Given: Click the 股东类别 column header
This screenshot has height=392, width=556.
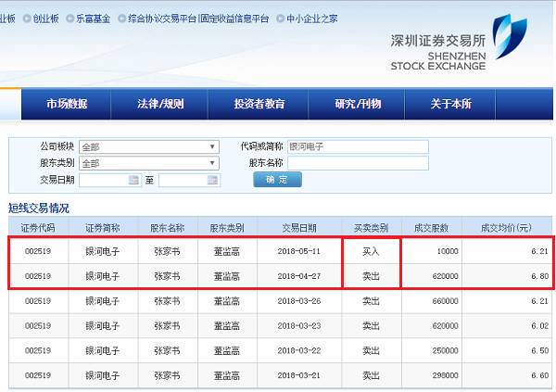Looking at the screenshot, I should pyautogui.click(x=227, y=228).
